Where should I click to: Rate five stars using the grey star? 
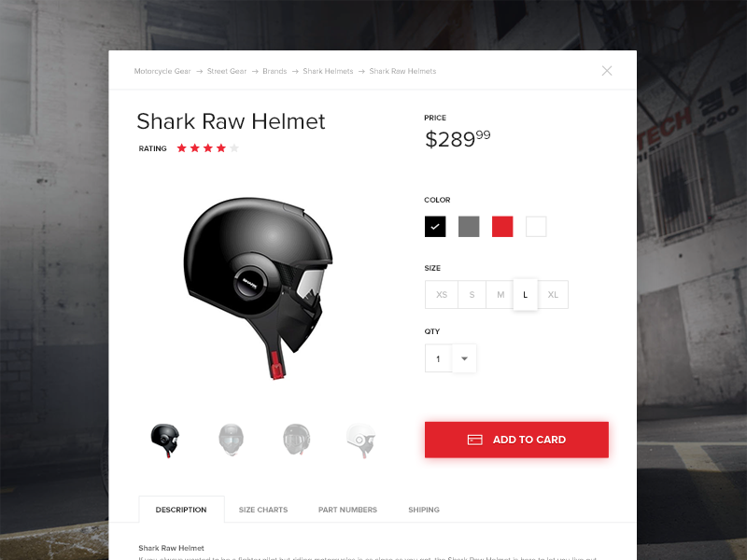click(234, 148)
